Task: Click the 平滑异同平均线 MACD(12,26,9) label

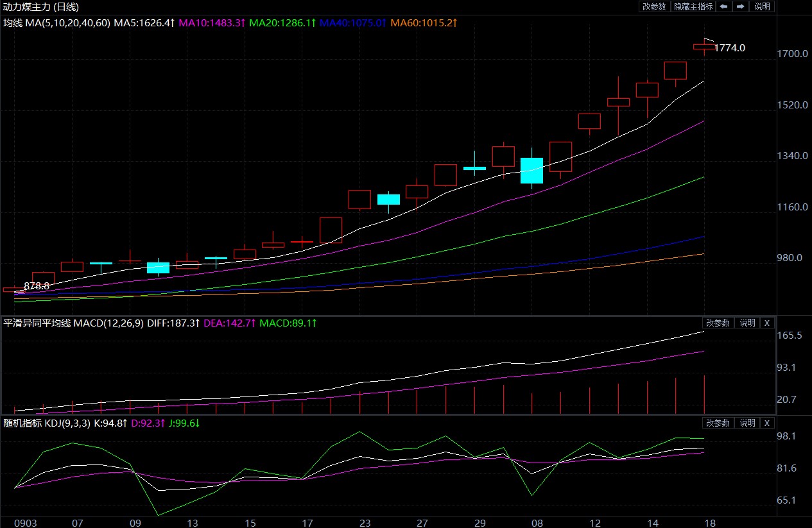Action: click(x=74, y=323)
